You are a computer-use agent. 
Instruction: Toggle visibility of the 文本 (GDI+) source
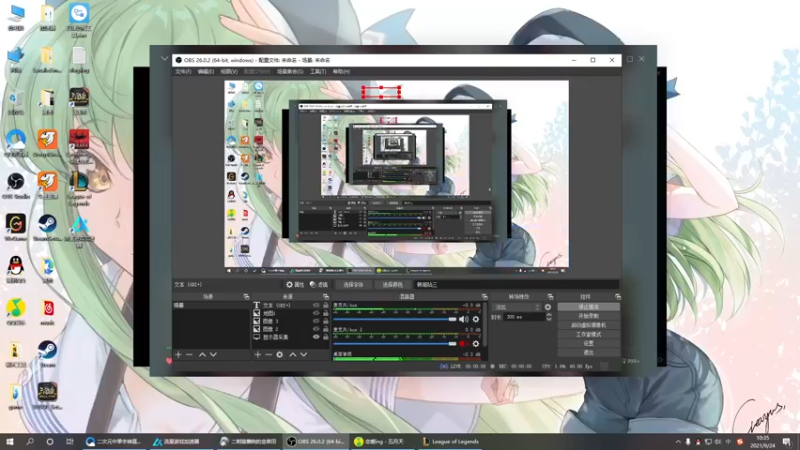coord(316,305)
